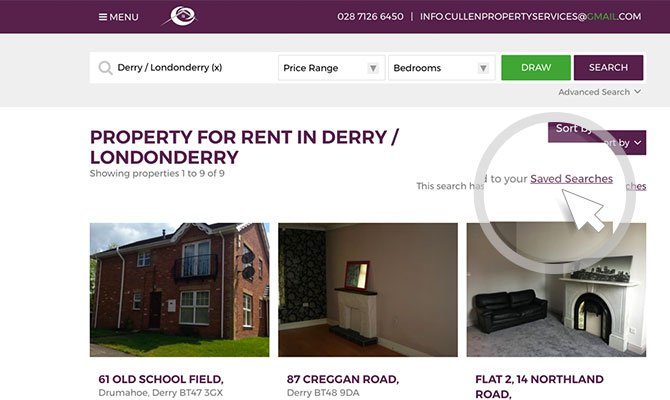The image size is (670, 400).
Task: Click the Derry / Londonderry location field
Action: point(184,68)
